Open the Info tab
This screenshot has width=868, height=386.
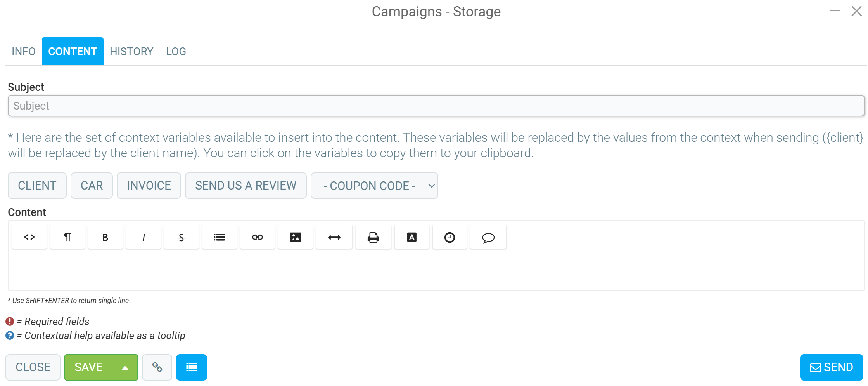pyautogui.click(x=24, y=51)
